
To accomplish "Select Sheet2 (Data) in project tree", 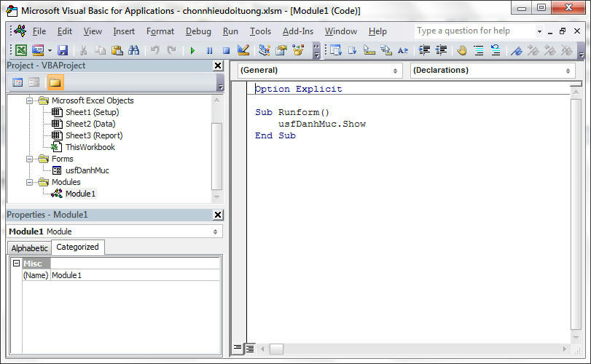I will tap(90, 124).
